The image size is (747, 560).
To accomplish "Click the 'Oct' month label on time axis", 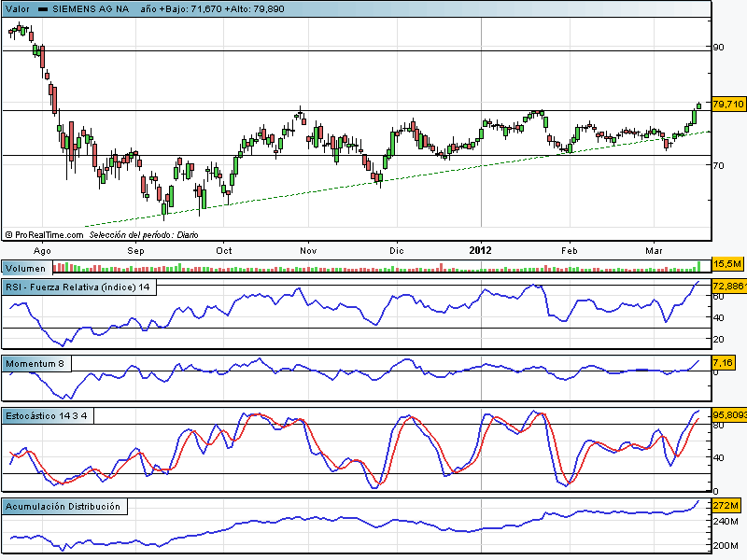I will click(x=224, y=251).
